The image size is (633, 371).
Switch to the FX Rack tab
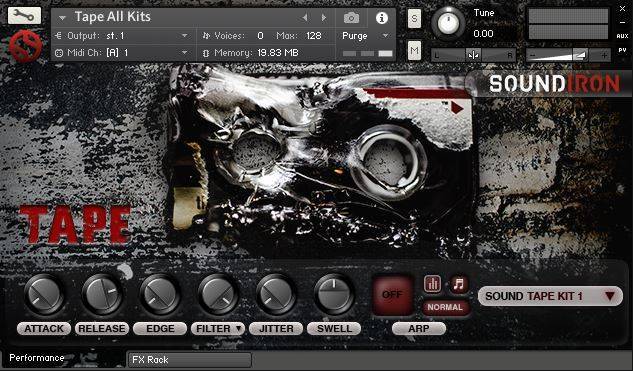click(x=190, y=359)
